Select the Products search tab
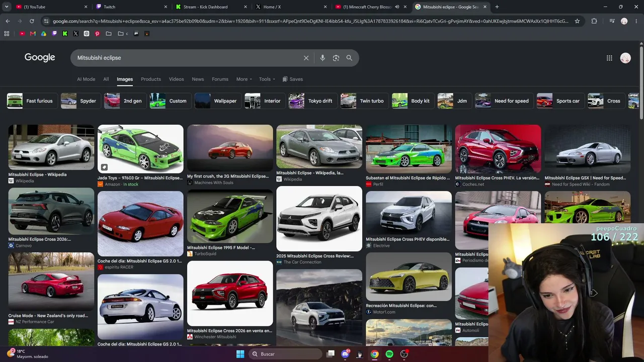 151,79
